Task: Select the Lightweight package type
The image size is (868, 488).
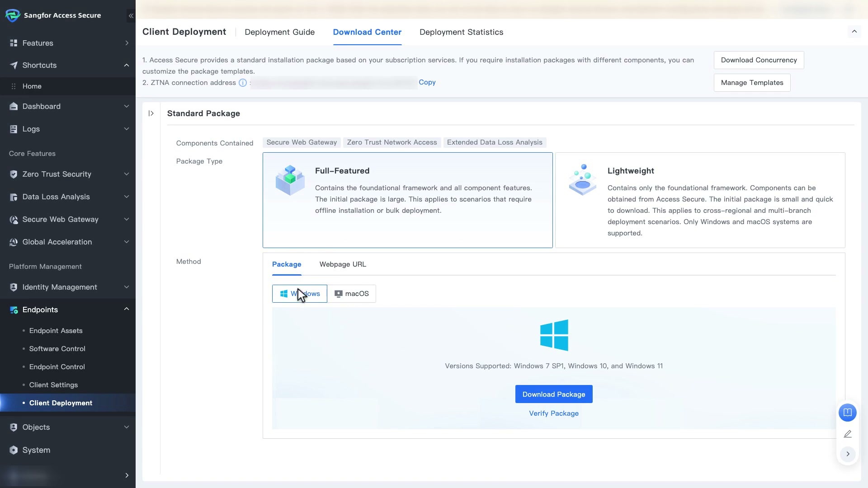Action: (700, 200)
